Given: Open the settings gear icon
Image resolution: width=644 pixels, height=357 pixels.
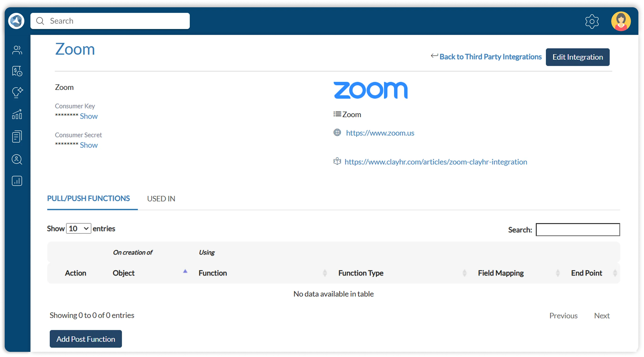Looking at the screenshot, I should click(x=592, y=22).
